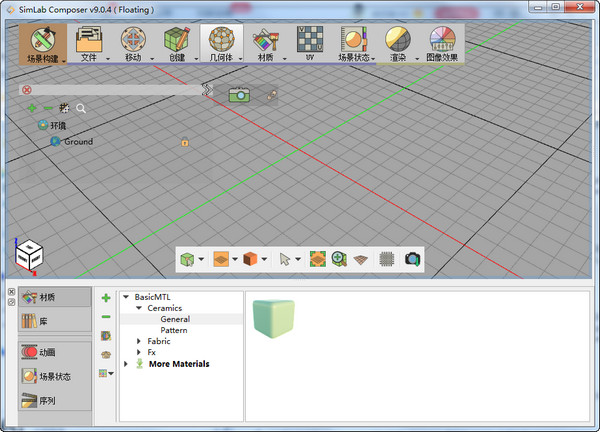Click the camera icon in the viewport
This screenshot has width=600, height=432.
tap(238, 94)
